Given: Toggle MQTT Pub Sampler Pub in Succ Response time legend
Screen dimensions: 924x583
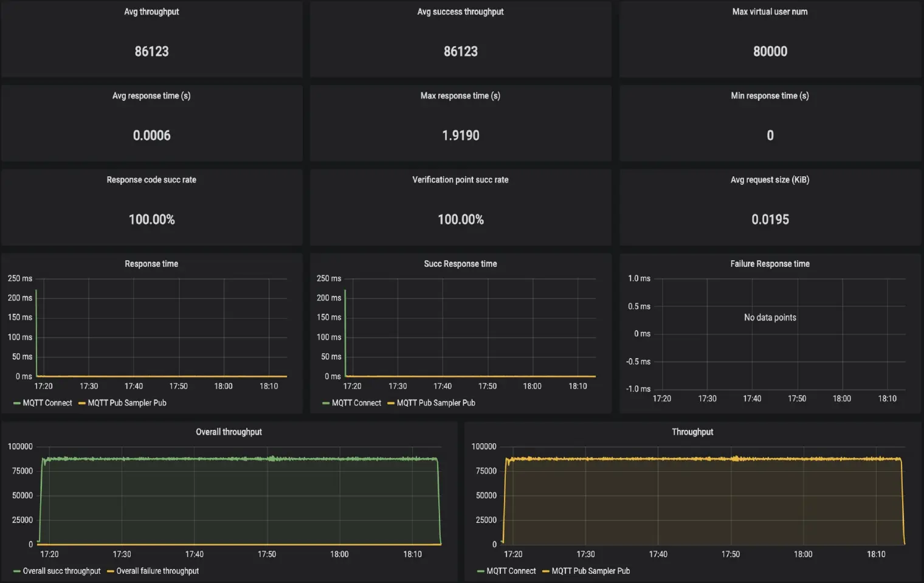Looking at the screenshot, I should [436, 402].
